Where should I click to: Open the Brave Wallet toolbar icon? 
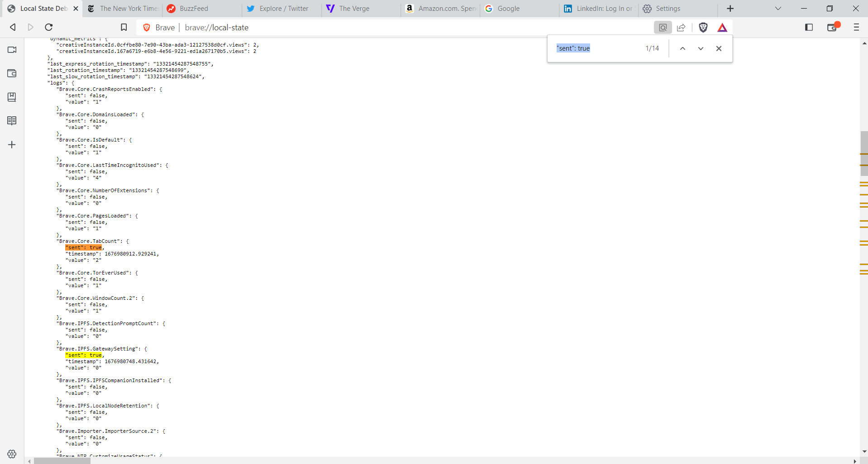pos(833,28)
